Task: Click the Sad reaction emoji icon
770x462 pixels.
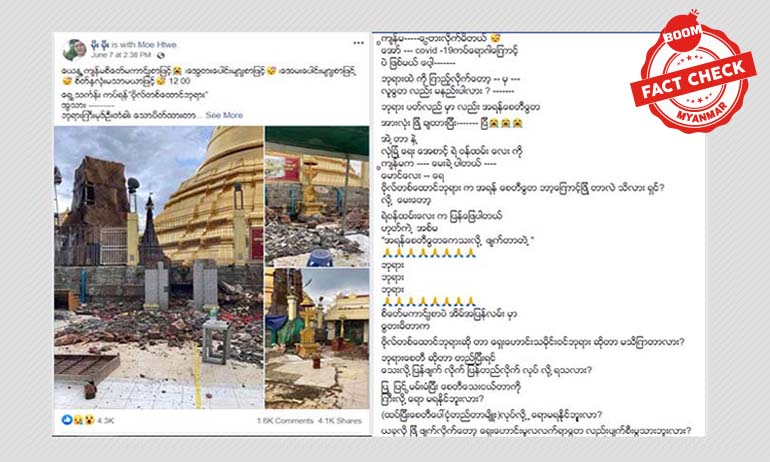Action: pos(78,420)
